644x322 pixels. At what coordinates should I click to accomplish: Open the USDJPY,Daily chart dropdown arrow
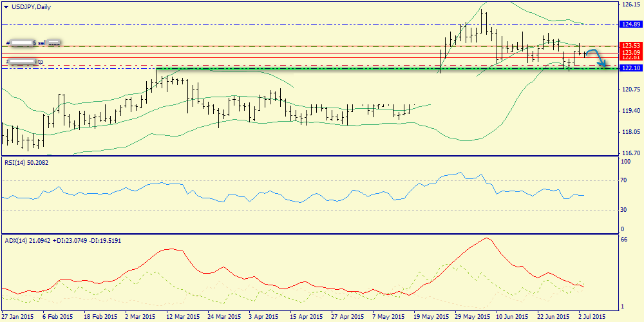6,6
